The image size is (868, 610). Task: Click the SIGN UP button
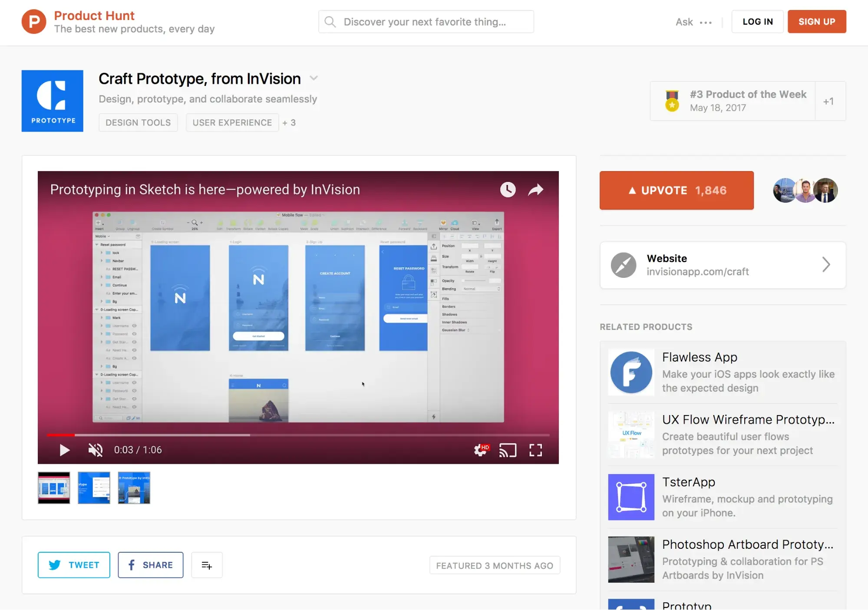pyautogui.click(x=817, y=22)
